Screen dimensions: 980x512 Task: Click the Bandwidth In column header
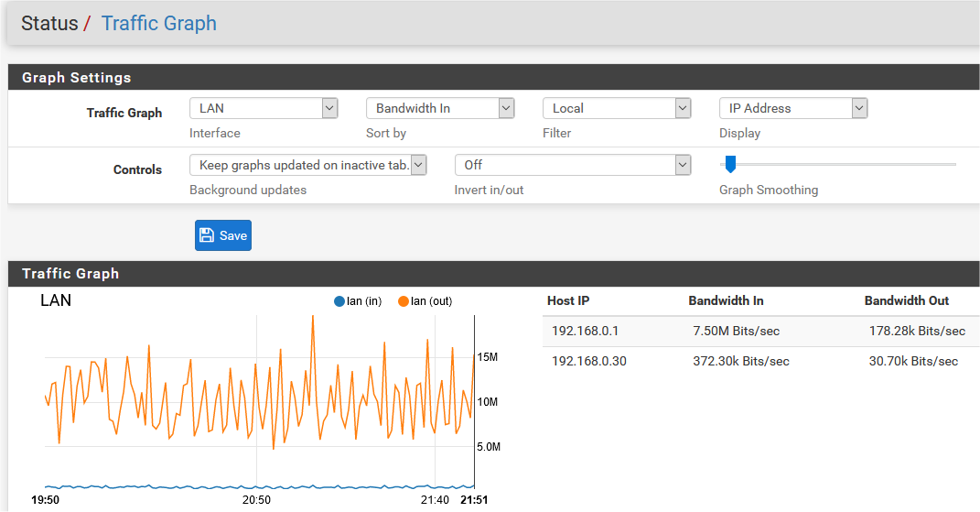(x=726, y=300)
